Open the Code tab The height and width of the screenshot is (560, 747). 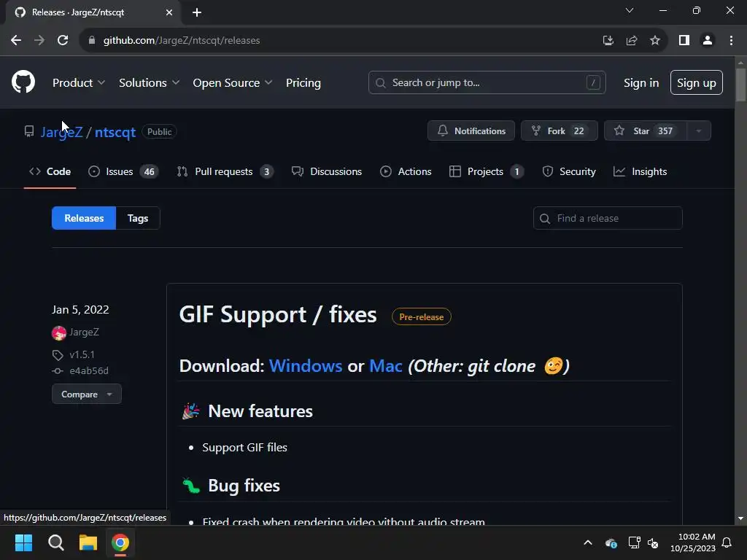pos(50,171)
